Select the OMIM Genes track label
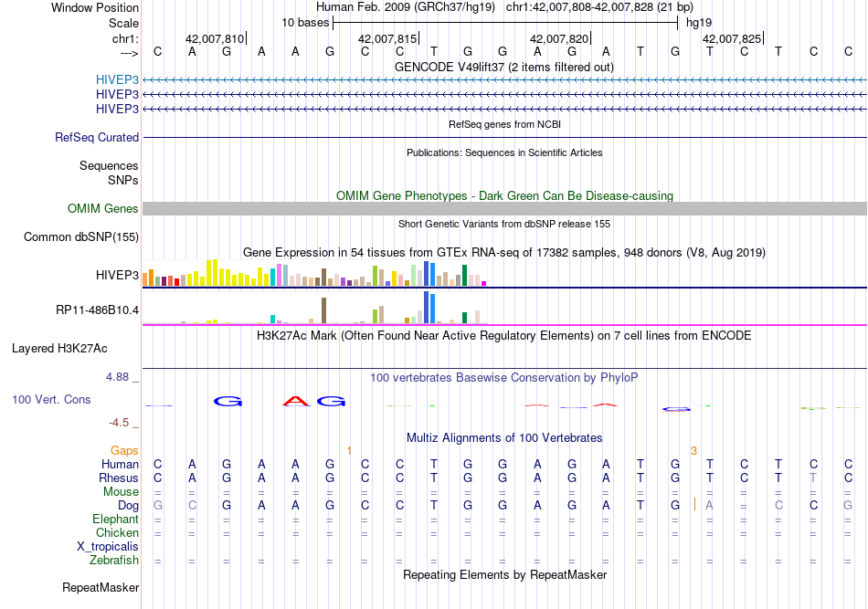This screenshot has width=868, height=609. (x=102, y=208)
